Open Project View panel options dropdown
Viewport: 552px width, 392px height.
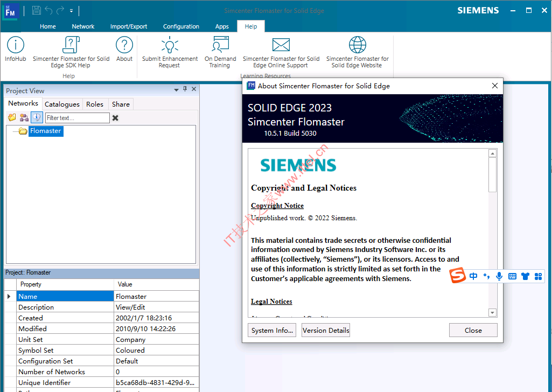point(176,90)
